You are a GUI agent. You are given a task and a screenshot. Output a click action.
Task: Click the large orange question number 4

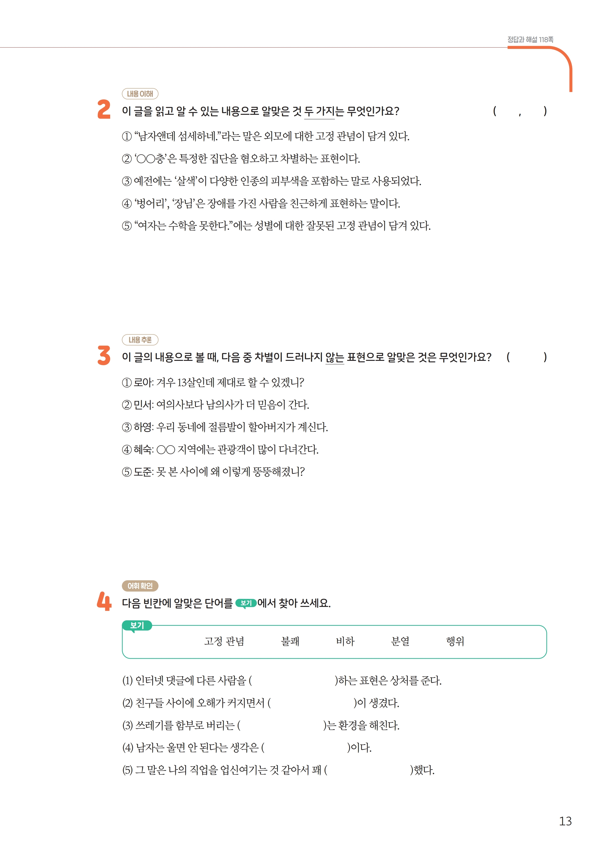click(x=104, y=601)
